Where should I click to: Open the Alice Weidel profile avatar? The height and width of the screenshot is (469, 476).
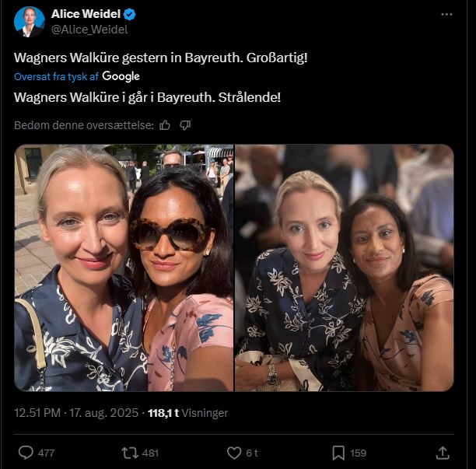click(30, 21)
